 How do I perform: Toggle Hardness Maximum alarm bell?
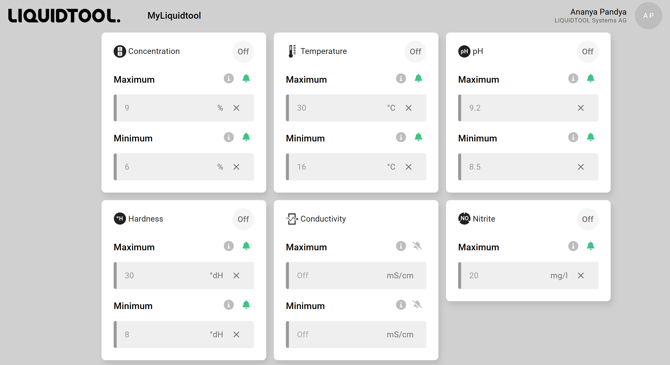(246, 246)
